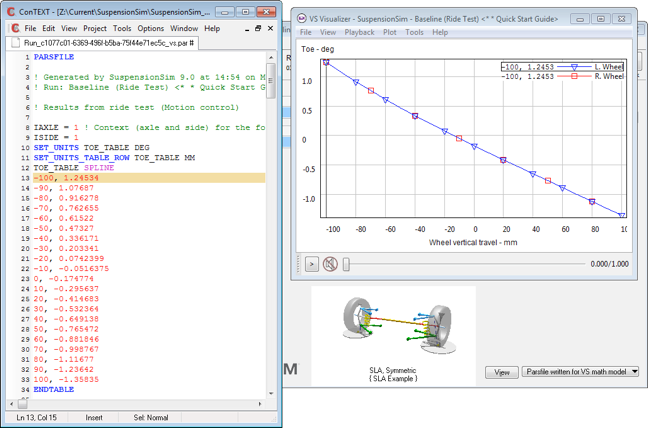648x428 pixels.
Task: Open the Plot menu in VS Visualizer
Action: coord(389,32)
